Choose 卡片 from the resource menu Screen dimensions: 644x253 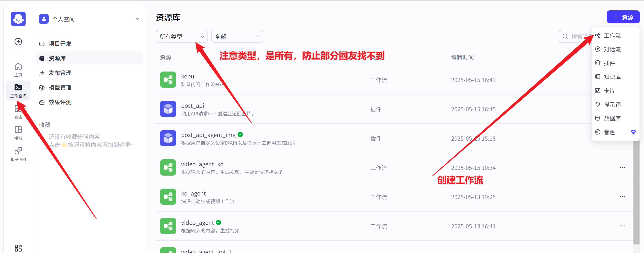tap(616, 91)
